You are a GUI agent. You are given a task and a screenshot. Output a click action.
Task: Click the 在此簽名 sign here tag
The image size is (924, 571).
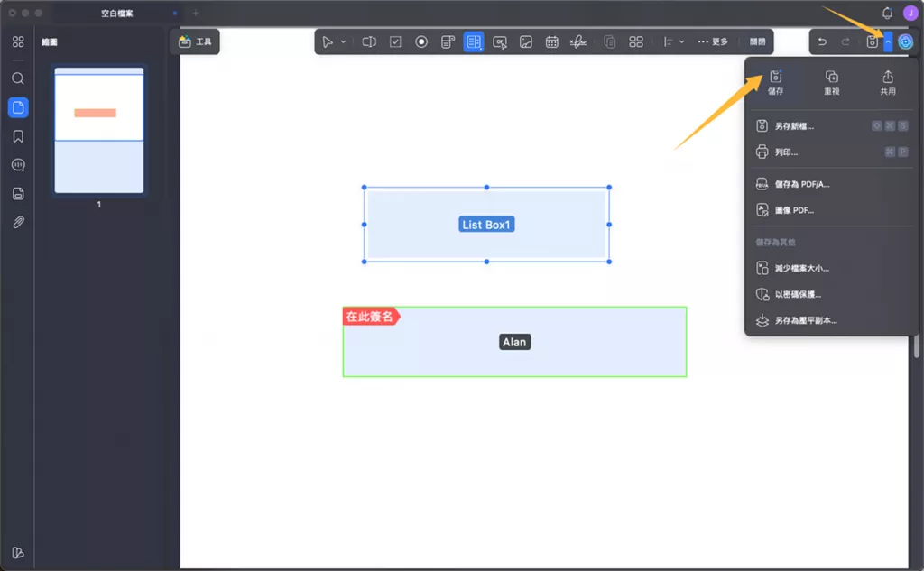coord(371,317)
